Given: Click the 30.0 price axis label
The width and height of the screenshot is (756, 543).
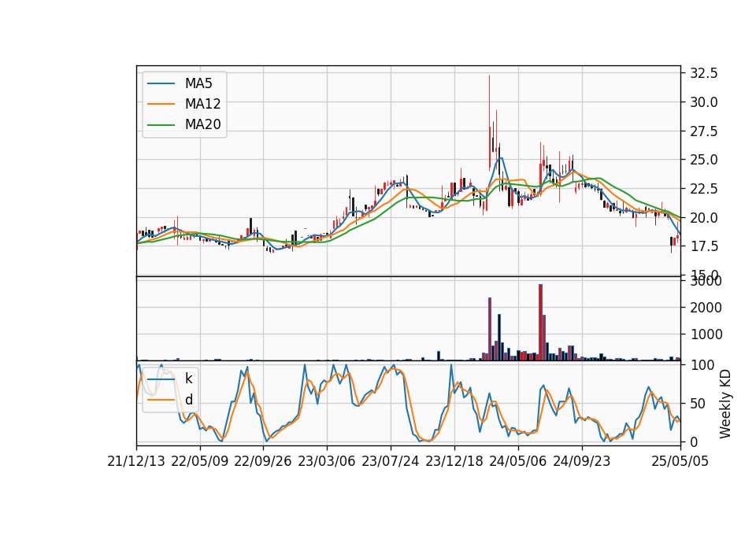Looking at the screenshot, I should click(x=704, y=102).
